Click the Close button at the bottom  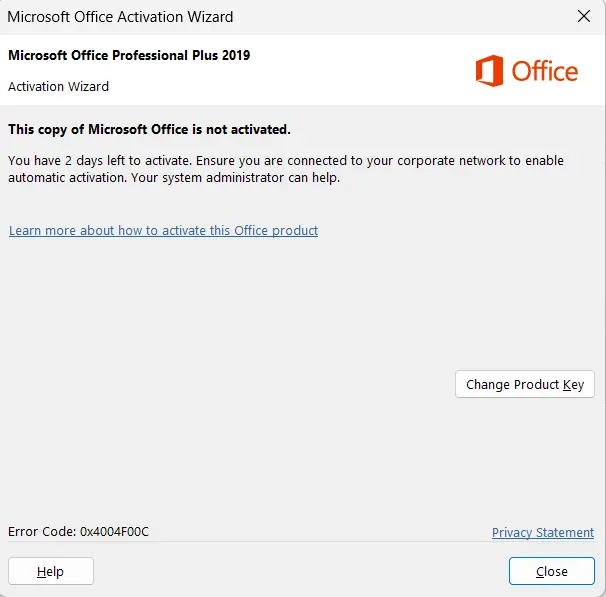click(x=552, y=571)
